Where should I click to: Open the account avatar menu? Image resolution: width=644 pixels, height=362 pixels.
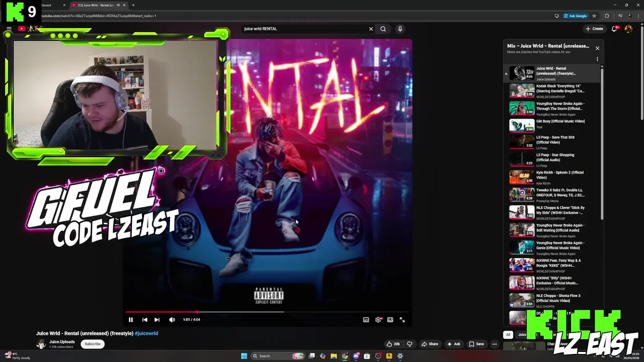click(628, 29)
